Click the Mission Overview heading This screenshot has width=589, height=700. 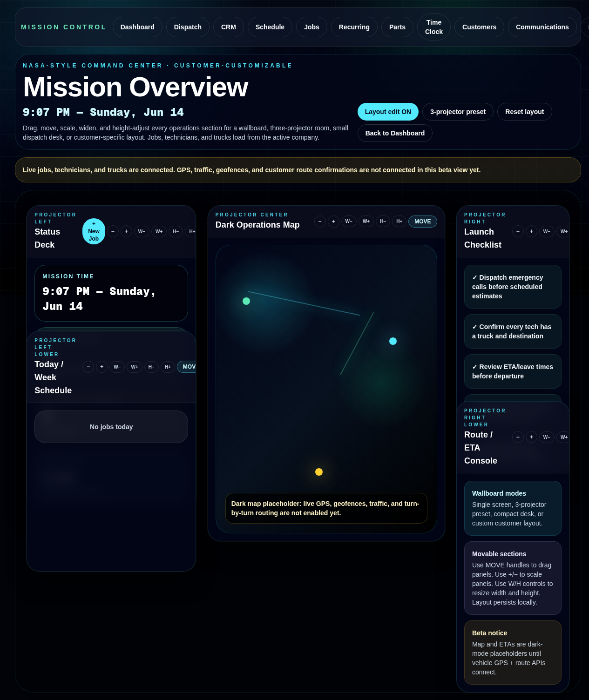pyautogui.click(x=135, y=87)
